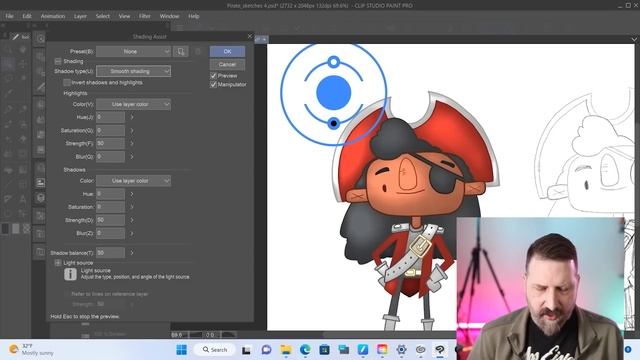Uncheck the Manipulator checkbox
This screenshot has width=640, height=360.
(x=213, y=84)
